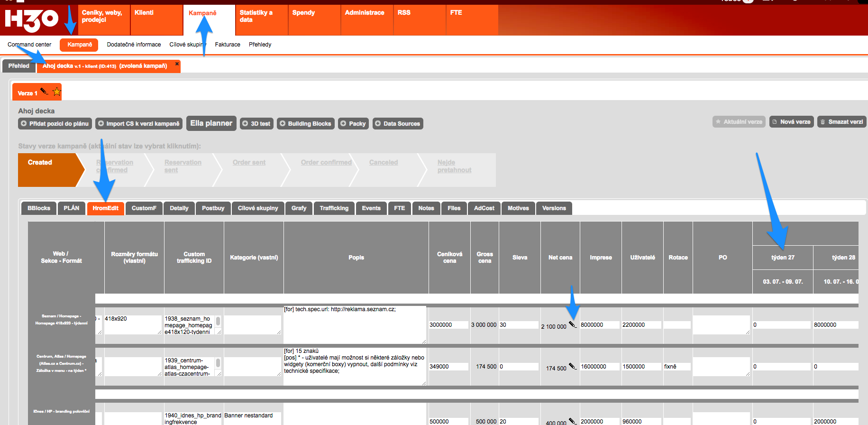The width and height of the screenshot is (868, 425).
Task: Click the star icon on Verze 1 tab
Action: coord(56,92)
